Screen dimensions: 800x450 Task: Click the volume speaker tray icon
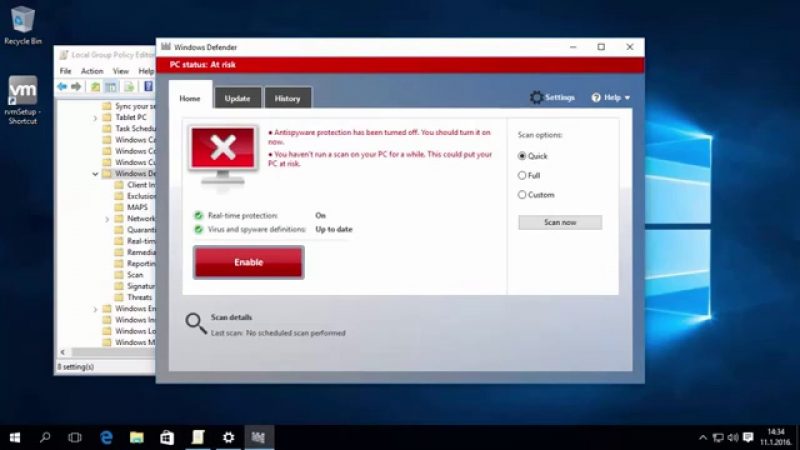733,437
